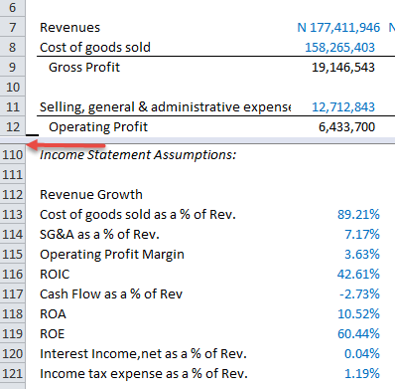395x389 pixels.
Task: Select row header 7
Action: click(12, 27)
